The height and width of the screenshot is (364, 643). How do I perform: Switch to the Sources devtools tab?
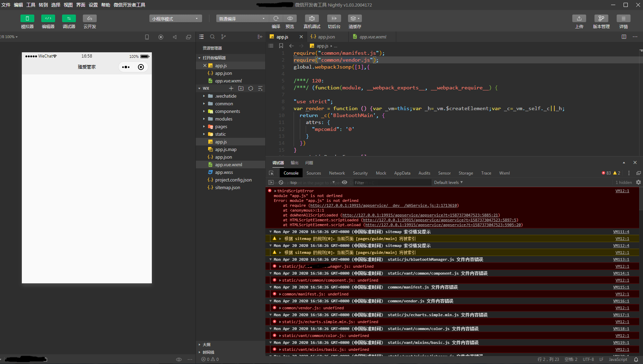[314, 173]
